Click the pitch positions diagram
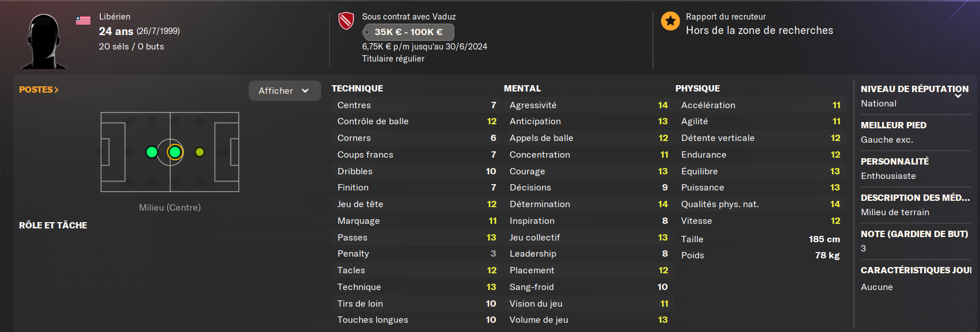 pyautogui.click(x=170, y=152)
